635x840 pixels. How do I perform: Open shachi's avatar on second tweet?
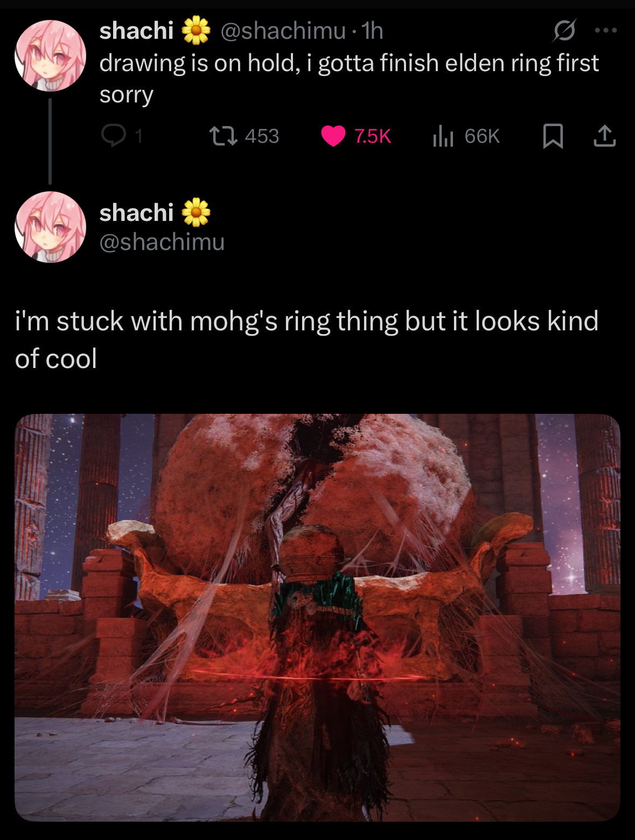pyautogui.click(x=50, y=227)
